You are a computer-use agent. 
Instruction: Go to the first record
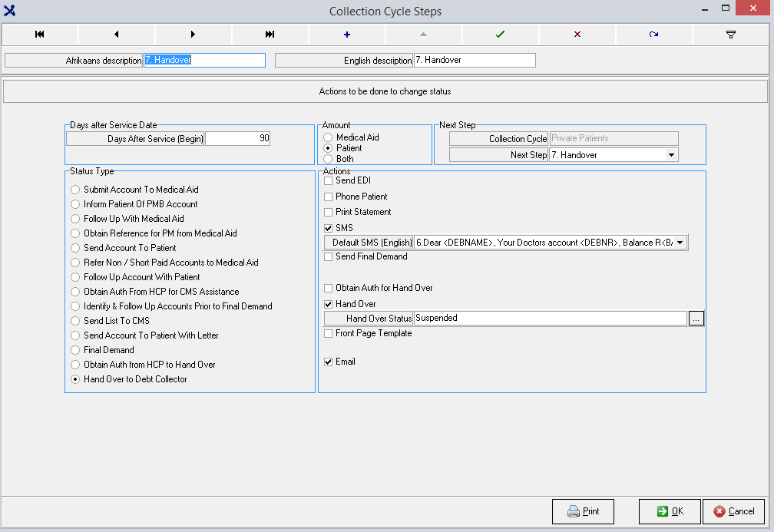pyautogui.click(x=40, y=35)
